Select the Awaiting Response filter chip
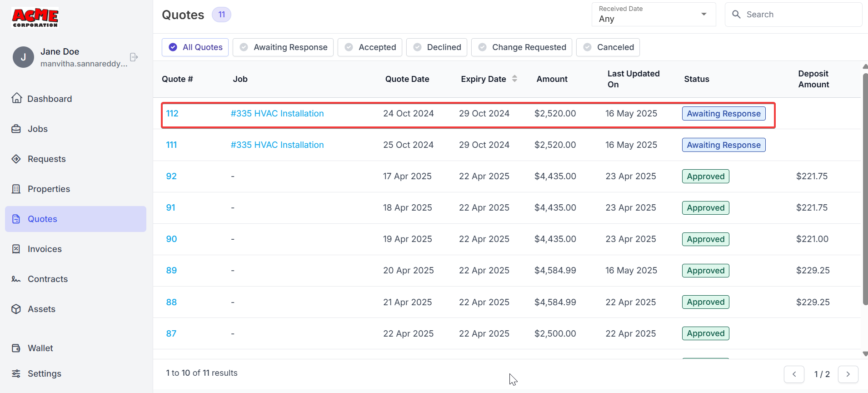 click(x=283, y=47)
